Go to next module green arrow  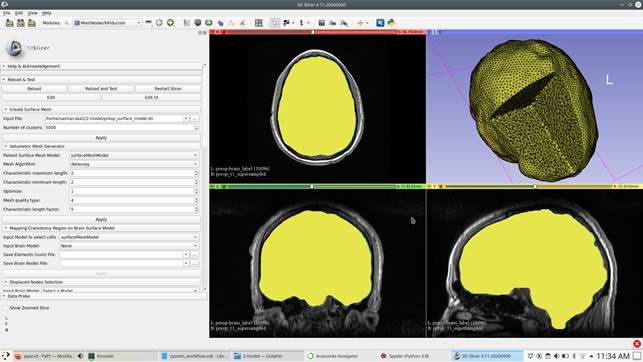(x=170, y=23)
